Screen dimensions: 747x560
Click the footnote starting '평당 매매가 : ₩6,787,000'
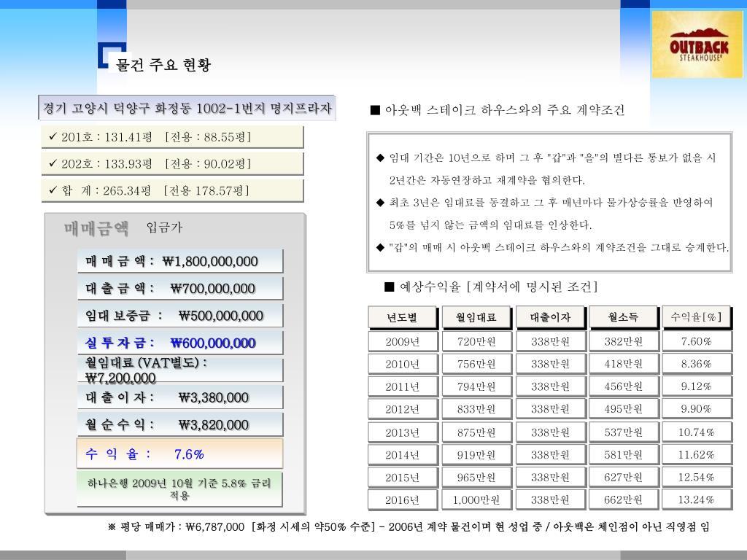coord(409,526)
